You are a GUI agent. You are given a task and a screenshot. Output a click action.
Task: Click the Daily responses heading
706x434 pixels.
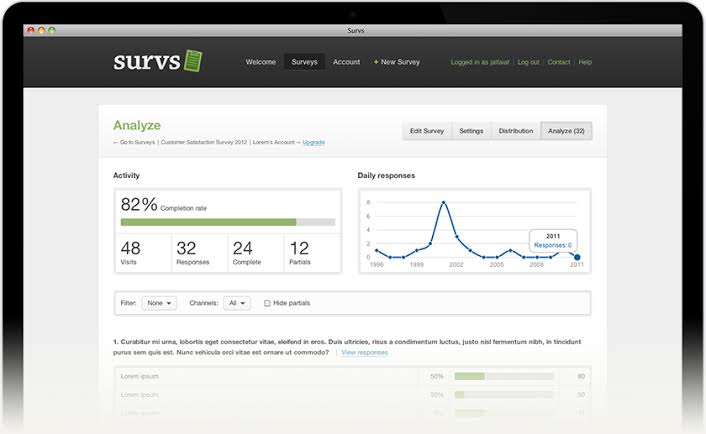point(386,176)
